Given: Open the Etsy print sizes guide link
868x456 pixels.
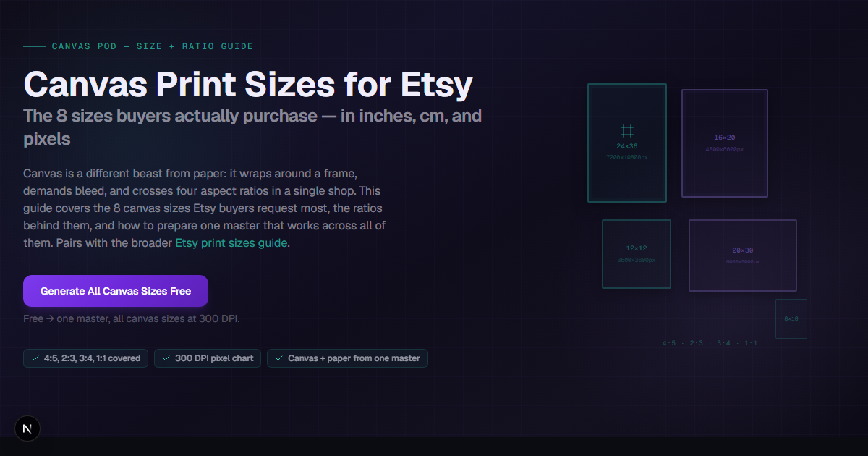Looking at the screenshot, I should coord(231,243).
